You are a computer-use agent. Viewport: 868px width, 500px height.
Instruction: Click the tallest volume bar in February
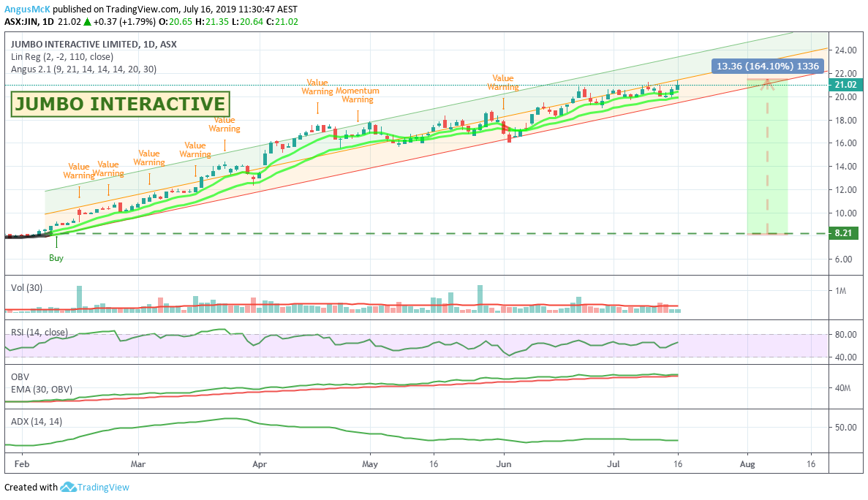(79, 299)
